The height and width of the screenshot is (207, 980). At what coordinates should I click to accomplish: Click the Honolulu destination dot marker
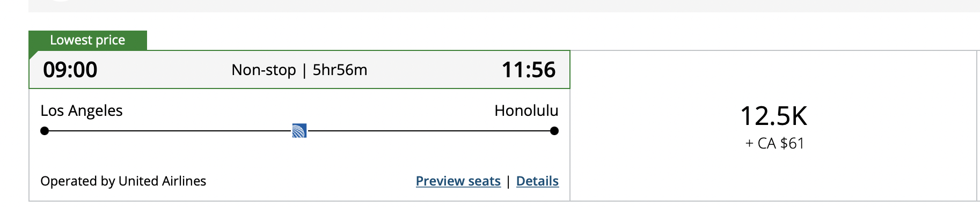[554, 131]
